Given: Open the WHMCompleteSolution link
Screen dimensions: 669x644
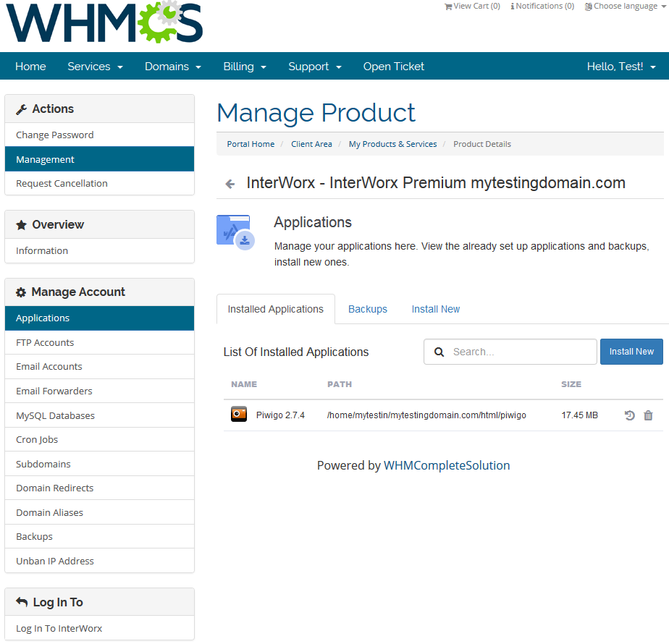Looking at the screenshot, I should click(447, 465).
